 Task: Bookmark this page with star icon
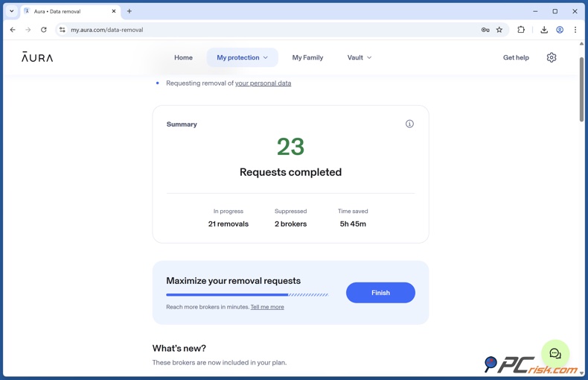499,30
